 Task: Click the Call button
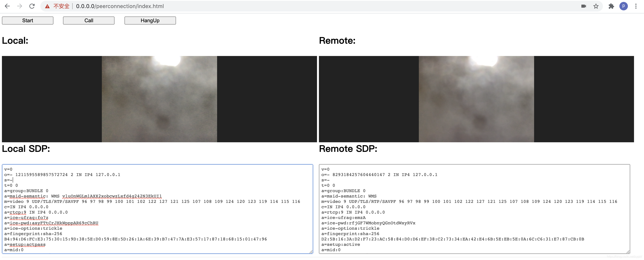pos(89,20)
